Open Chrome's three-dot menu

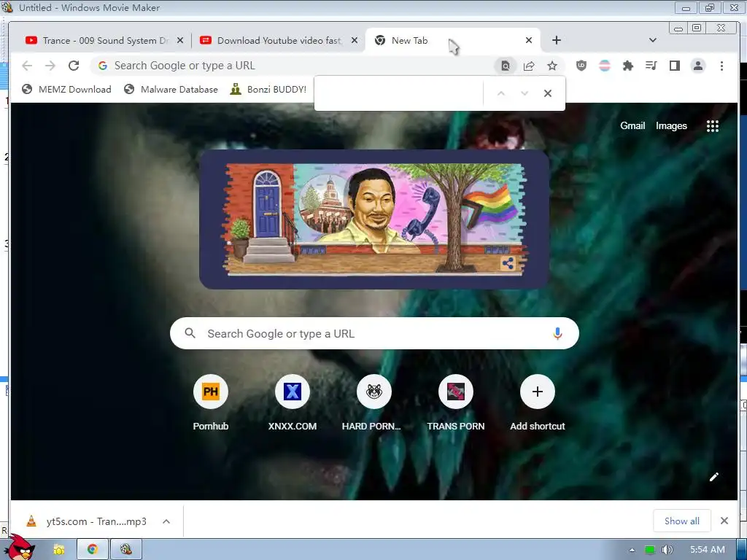point(721,66)
